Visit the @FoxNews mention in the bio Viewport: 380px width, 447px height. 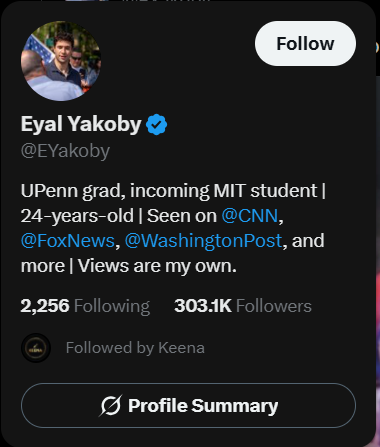pos(68,241)
